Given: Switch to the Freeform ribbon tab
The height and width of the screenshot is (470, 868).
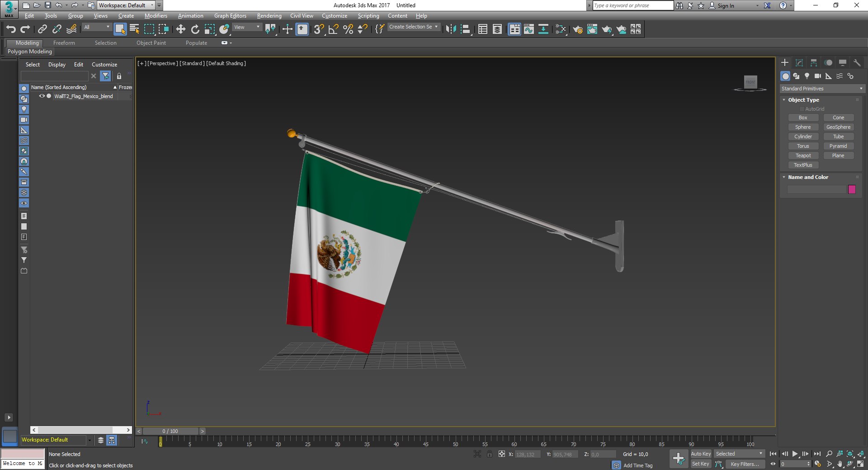Looking at the screenshot, I should click(x=64, y=43).
